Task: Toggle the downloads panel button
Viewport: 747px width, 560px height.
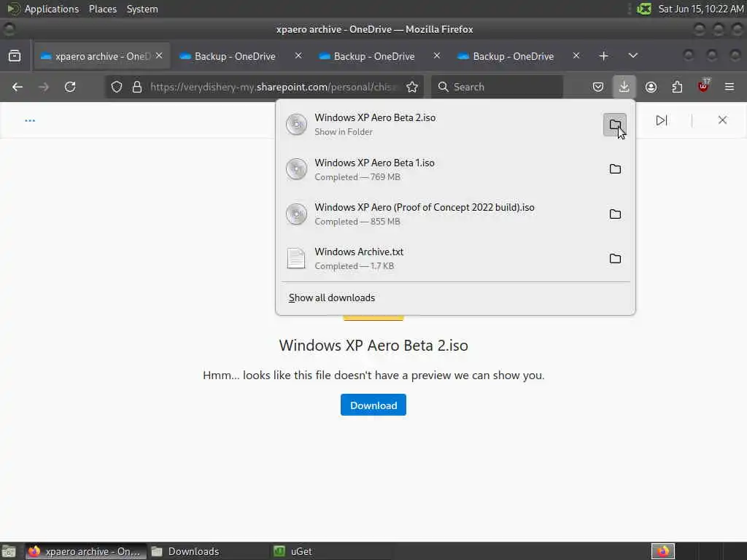Action: pos(624,87)
